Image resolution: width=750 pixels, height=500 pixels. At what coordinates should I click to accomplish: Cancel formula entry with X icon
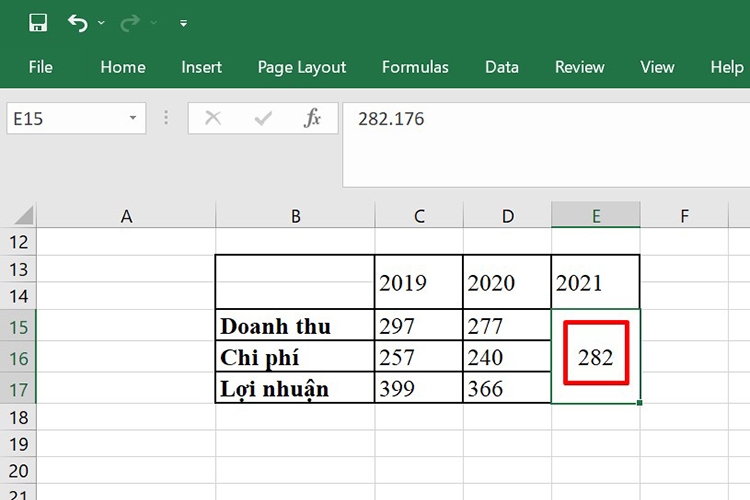click(x=213, y=118)
